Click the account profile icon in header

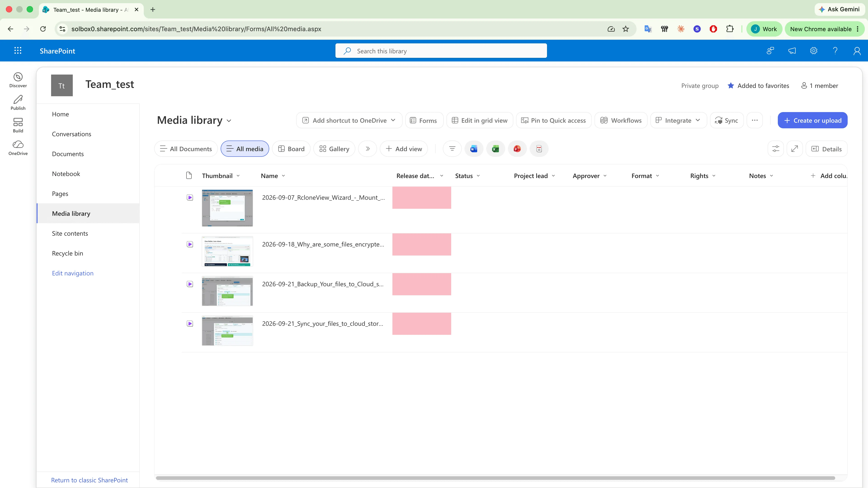(856, 51)
